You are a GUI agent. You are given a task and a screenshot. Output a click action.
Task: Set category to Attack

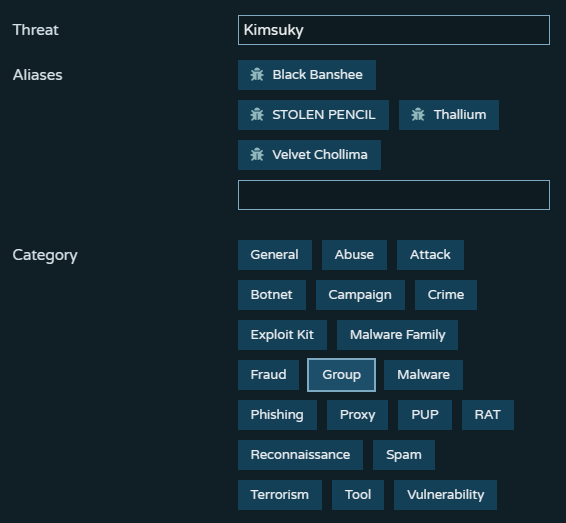pos(430,255)
